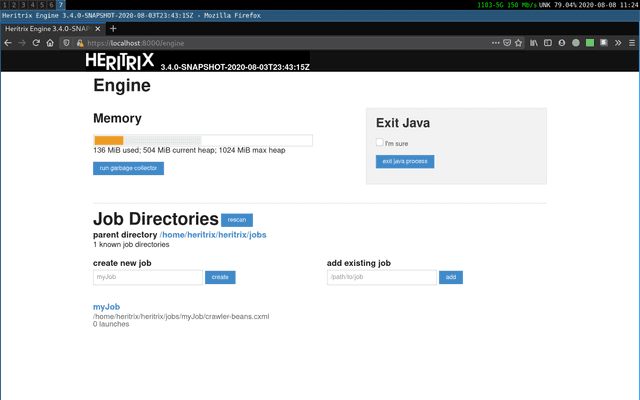Toggle the sidebar view icon
Viewport: 640px width, 400px height.
[548, 42]
